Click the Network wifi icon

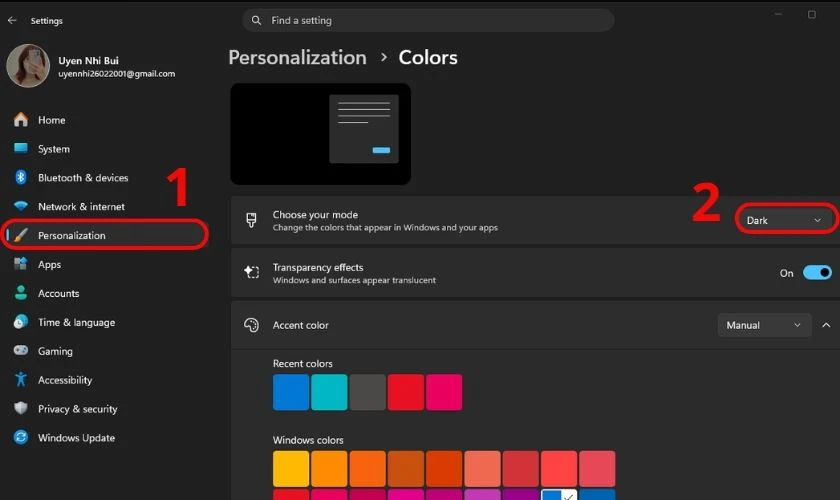tap(21, 206)
